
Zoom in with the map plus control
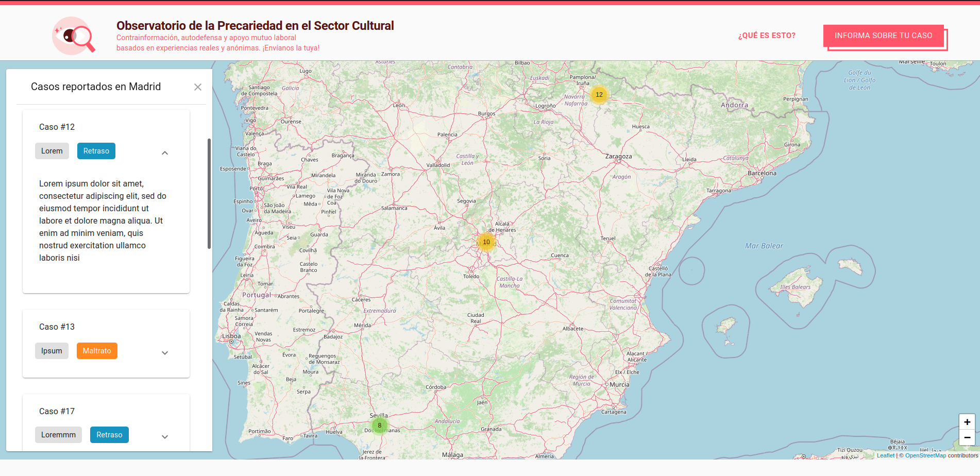pyautogui.click(x=967, y=421)
